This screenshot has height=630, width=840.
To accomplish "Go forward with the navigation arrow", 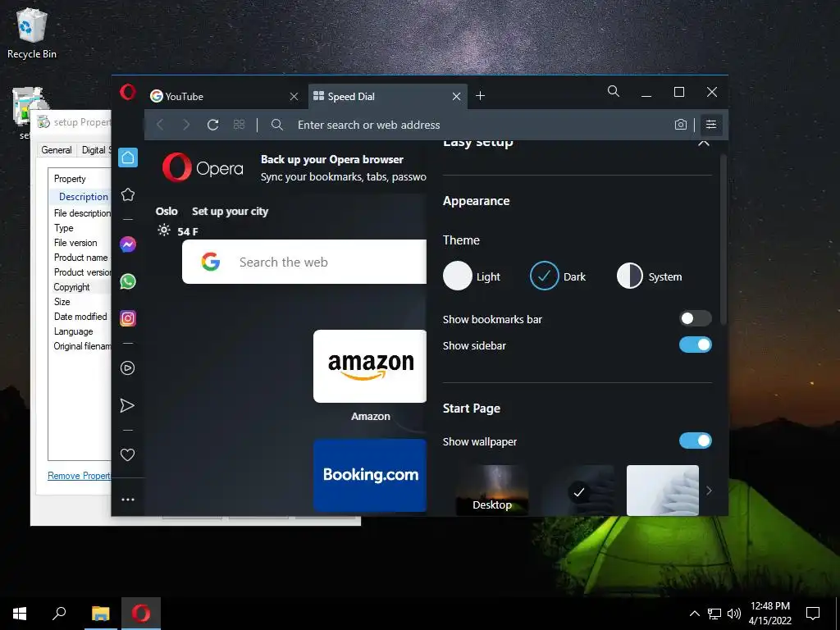I will 186,125.
